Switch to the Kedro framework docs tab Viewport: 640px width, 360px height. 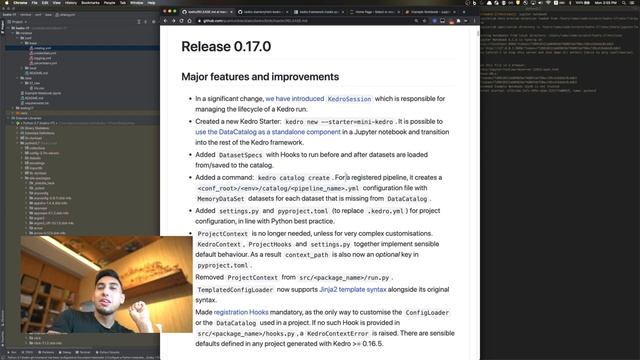click(318, 12)
